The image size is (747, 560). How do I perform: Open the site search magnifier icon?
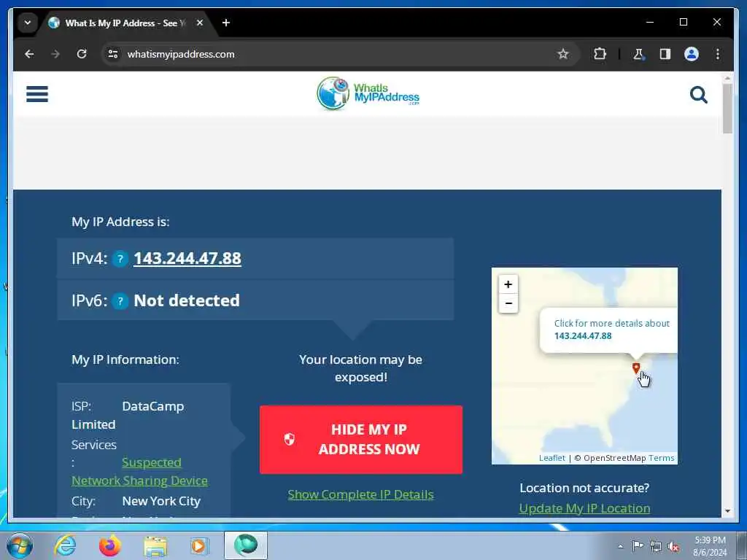coord(698,95)
